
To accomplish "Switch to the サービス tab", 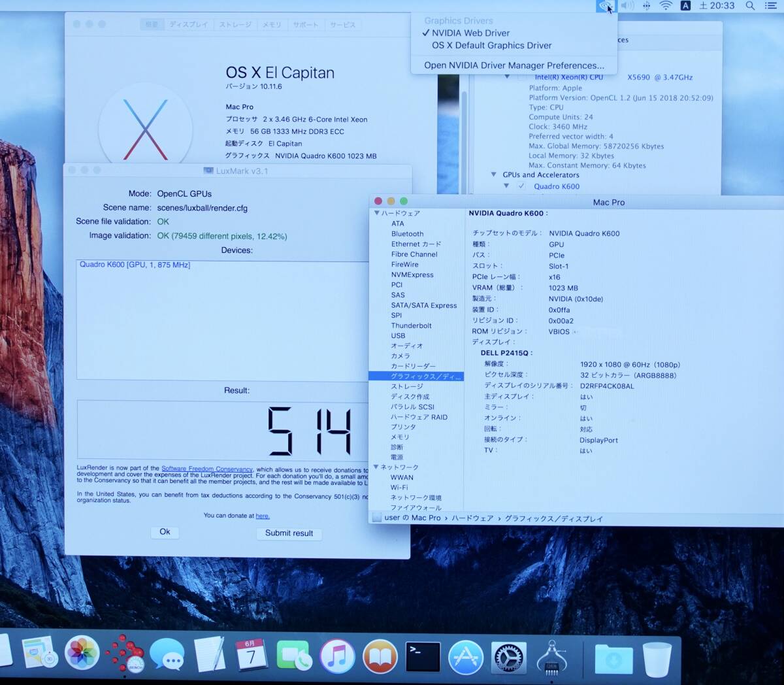I will [x=342, y=25].
